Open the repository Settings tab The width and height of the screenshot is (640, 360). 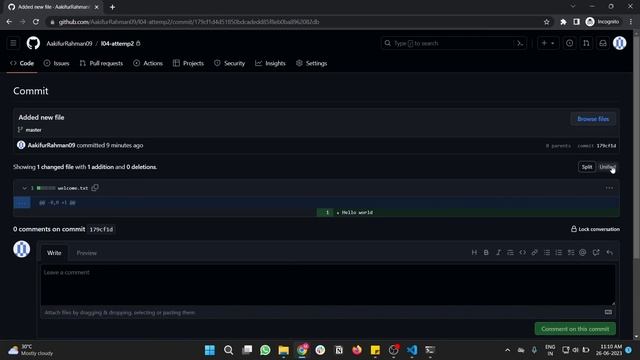pyautogui.click(x=311, y=63)
